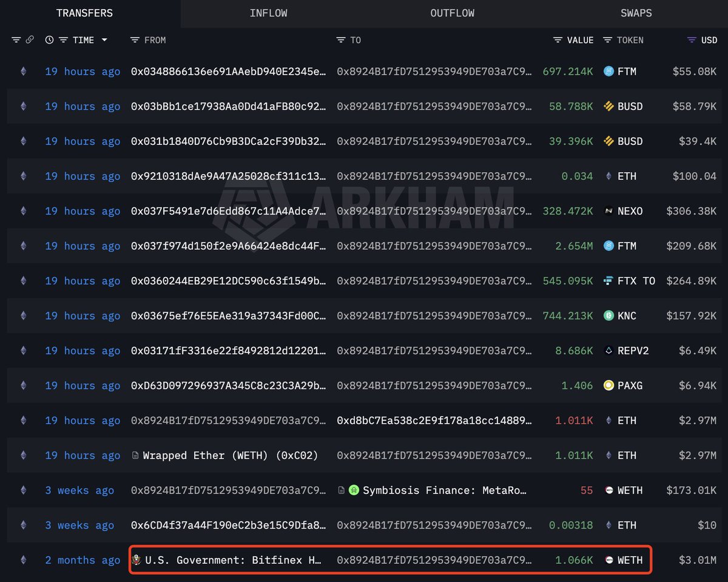The height and width of the screenshot is (582, 728).
Task: Select the SWAPS tab
Action: (636, 13)
